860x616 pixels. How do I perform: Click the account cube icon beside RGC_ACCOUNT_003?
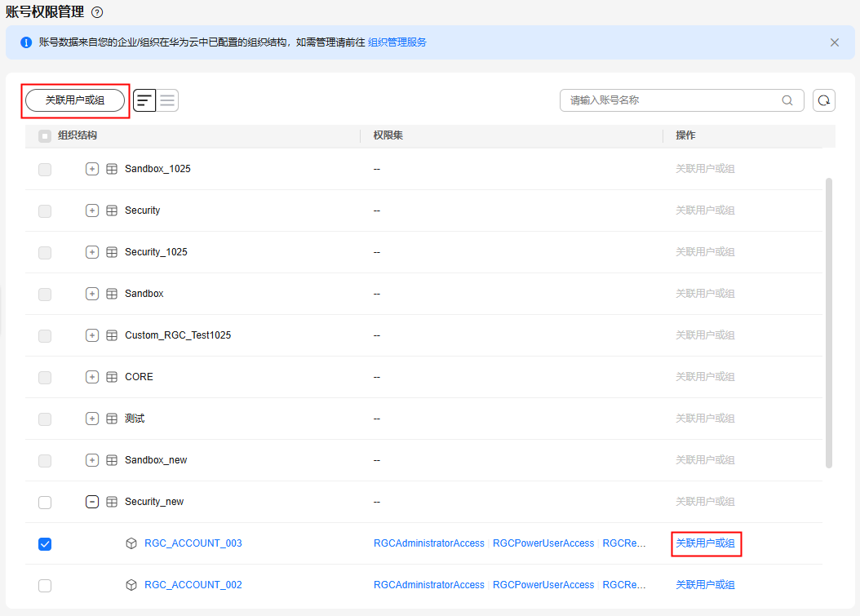[x=131, y=543]
